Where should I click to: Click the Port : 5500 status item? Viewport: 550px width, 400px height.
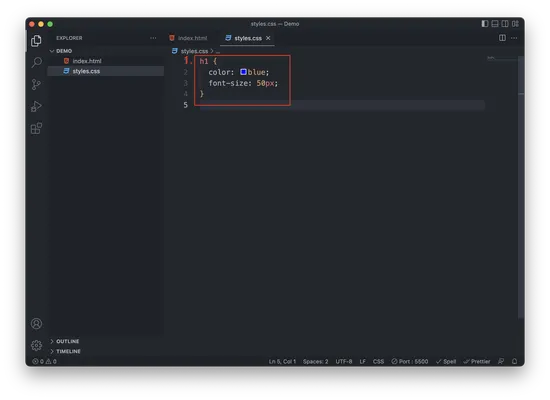coord(410,361)
